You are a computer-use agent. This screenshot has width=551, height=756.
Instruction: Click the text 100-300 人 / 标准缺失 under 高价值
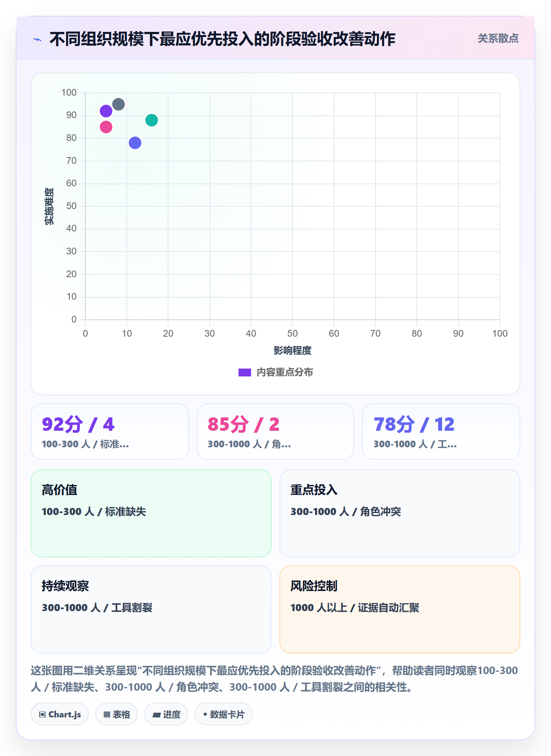coord(94,511)
